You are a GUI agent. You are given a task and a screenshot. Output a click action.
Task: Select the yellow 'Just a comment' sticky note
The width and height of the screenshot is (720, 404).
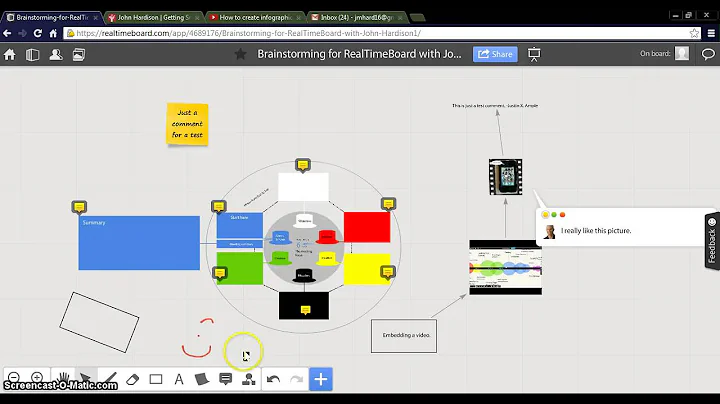(187, 124)
